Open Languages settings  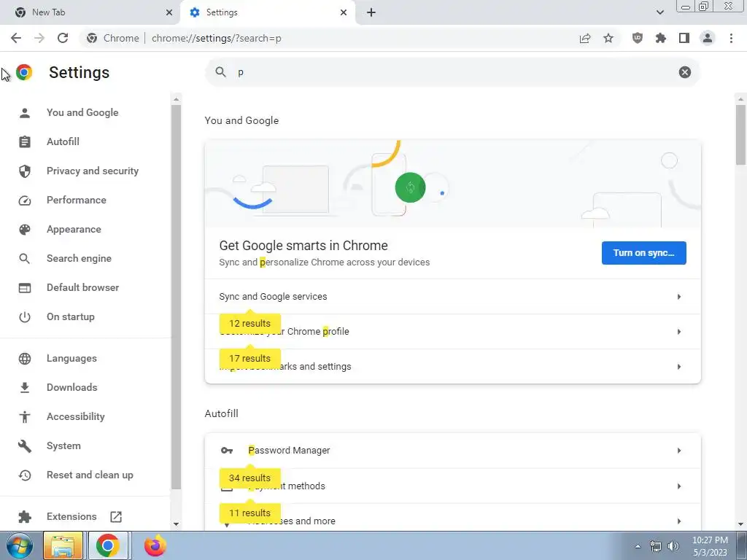[x=71, y=359]
